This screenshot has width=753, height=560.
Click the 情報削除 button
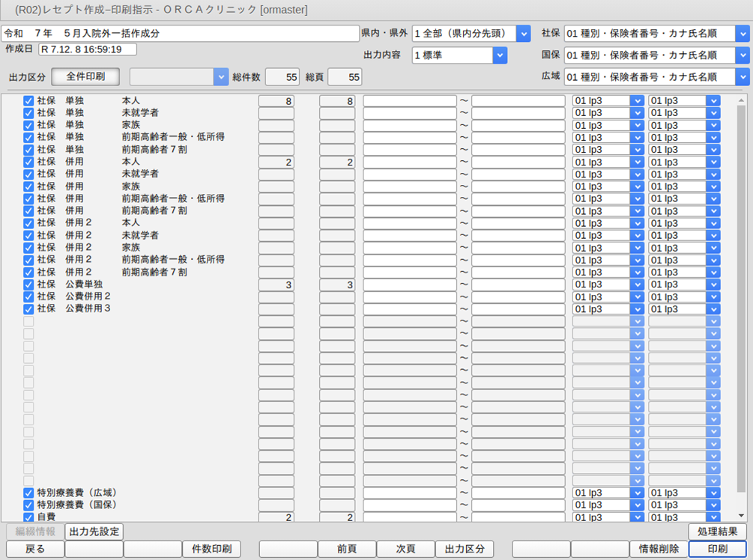point(659,549)
